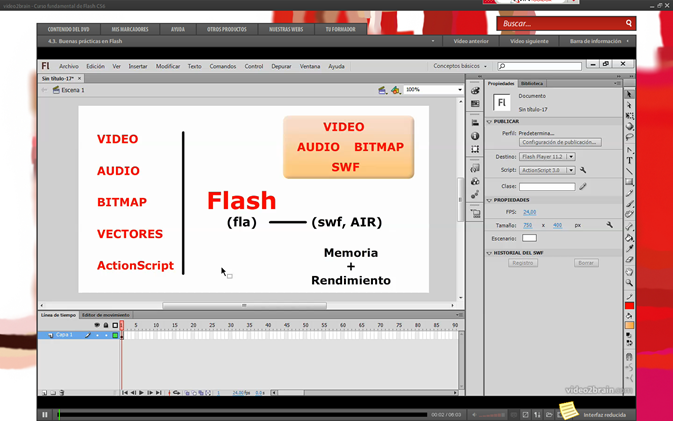Click Configuración de publicación button
The image size is (673, 421).
(x=560, y=142)
